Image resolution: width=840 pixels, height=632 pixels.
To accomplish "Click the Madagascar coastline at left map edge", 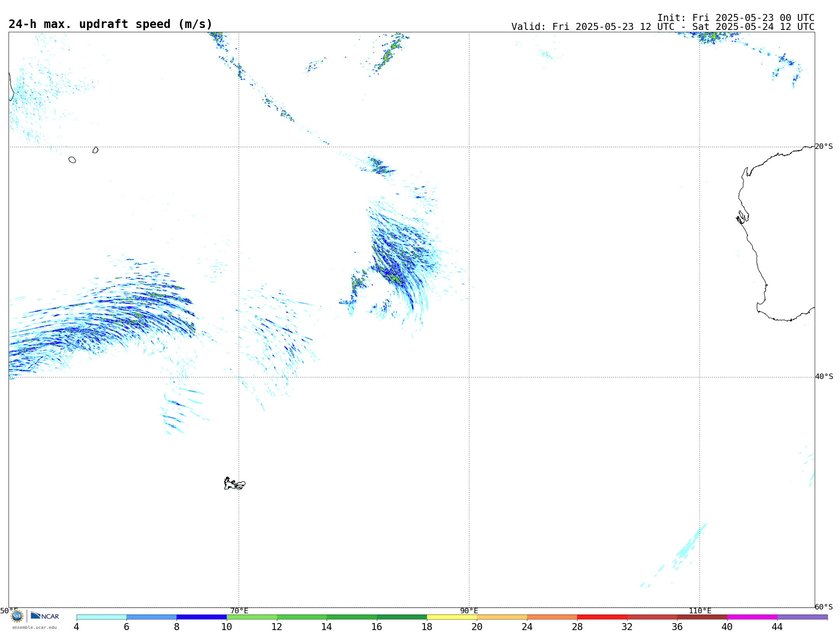I will click(x=11, y=87).
